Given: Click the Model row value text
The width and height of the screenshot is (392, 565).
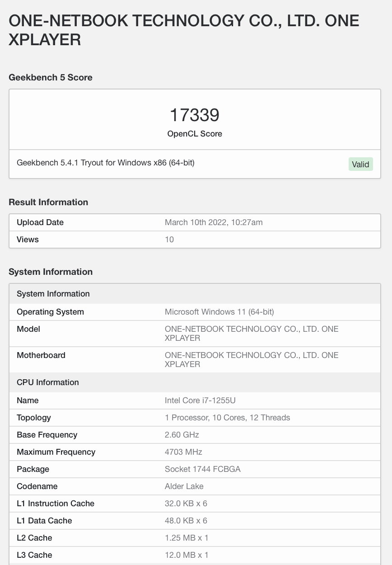Looking at the screenshot, I should click(252, 334).
